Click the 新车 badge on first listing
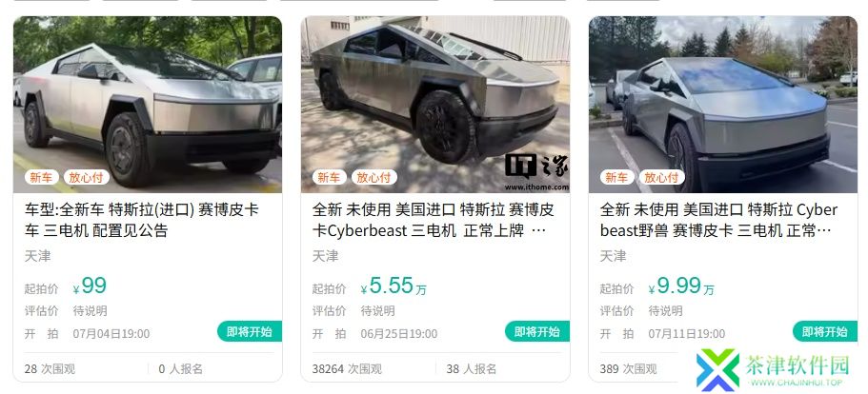This screenshot has height=394, width=868. click(42, 177)
